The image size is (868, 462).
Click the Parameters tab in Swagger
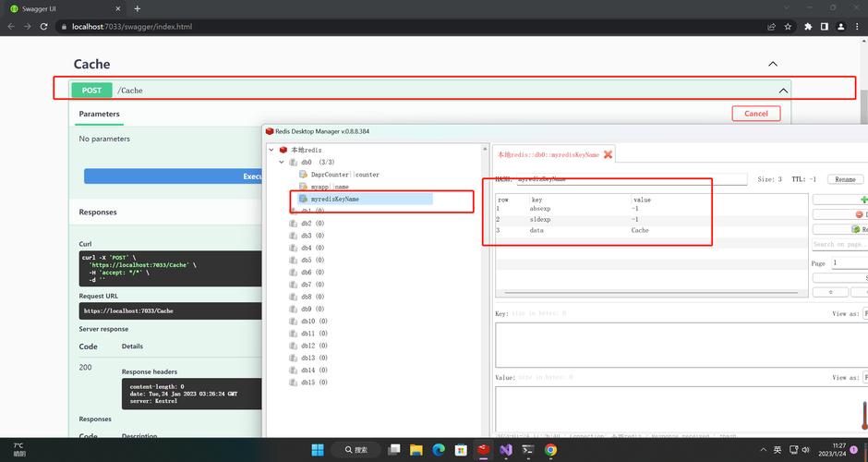tap(99, 115)
